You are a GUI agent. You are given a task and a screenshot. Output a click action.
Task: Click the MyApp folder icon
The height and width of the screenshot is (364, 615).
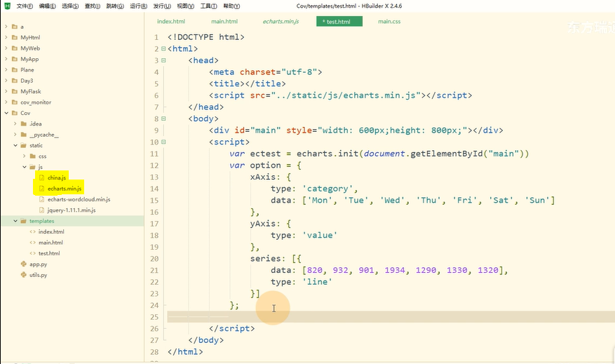(15, 59)
